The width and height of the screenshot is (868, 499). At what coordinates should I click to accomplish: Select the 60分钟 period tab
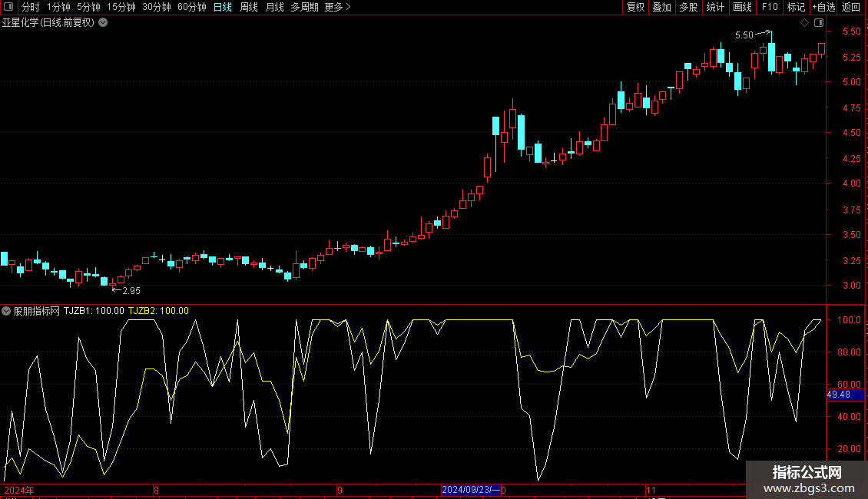[x=191, y=7]
